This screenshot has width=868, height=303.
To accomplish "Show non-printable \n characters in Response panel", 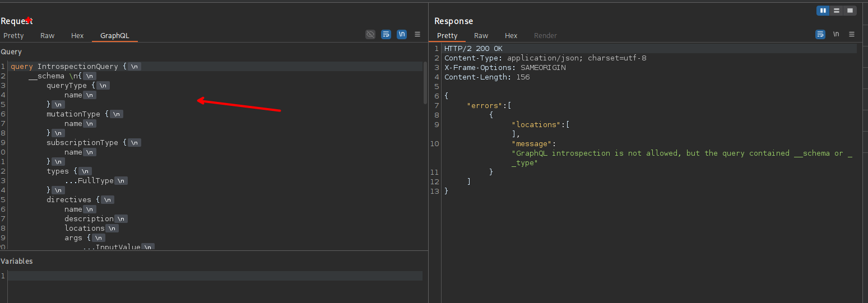I will 836,34.
